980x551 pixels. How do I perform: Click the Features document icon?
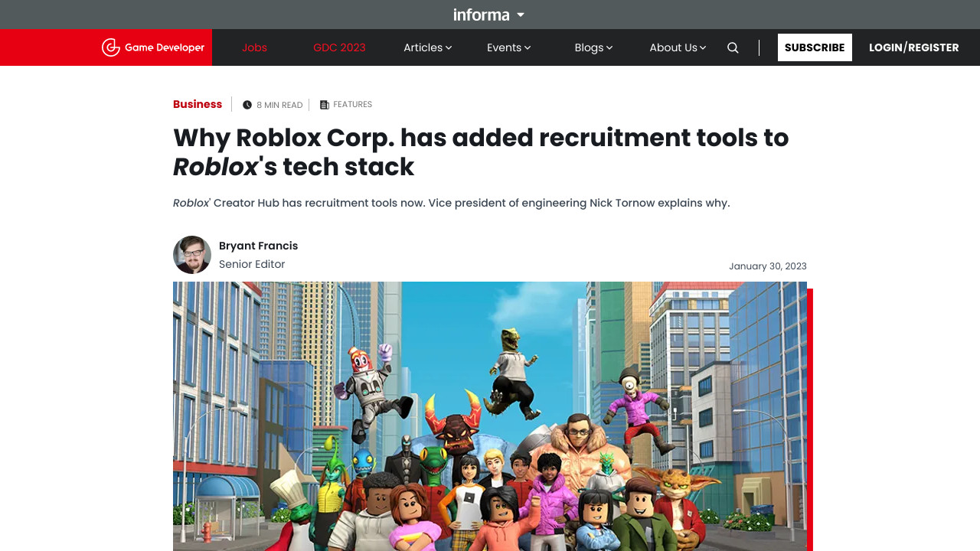[x=325, y=105]
